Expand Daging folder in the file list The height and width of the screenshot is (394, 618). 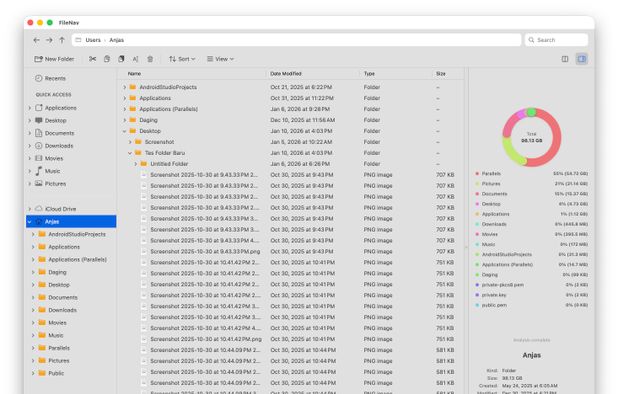click(x=125, y=120)
